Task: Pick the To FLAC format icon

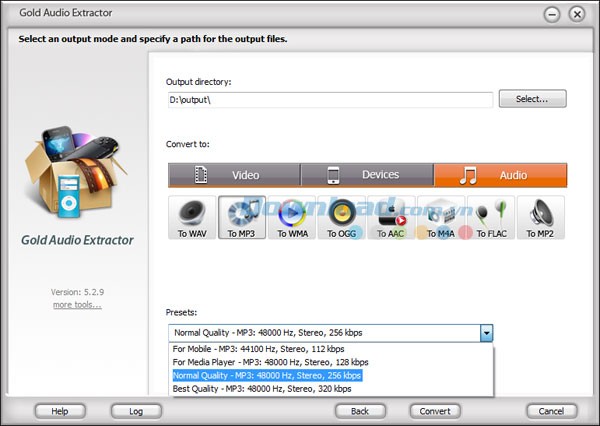Action: click(x=491, y=217)
